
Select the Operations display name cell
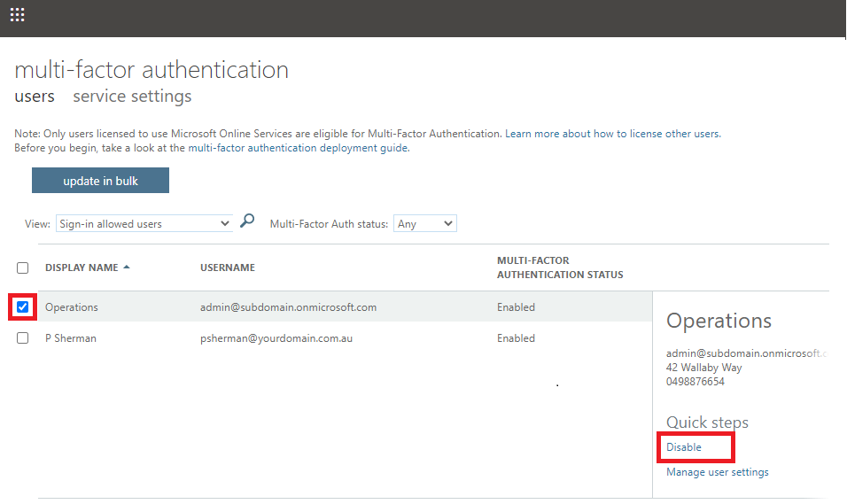(72, 307)
